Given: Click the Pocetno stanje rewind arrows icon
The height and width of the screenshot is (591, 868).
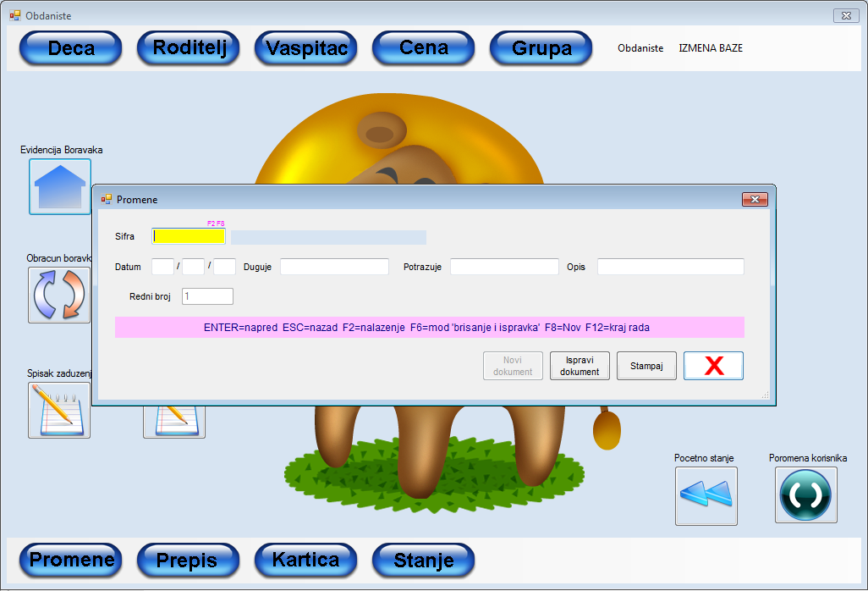Looking at the screenshot, I should click(x=706, y=496).
